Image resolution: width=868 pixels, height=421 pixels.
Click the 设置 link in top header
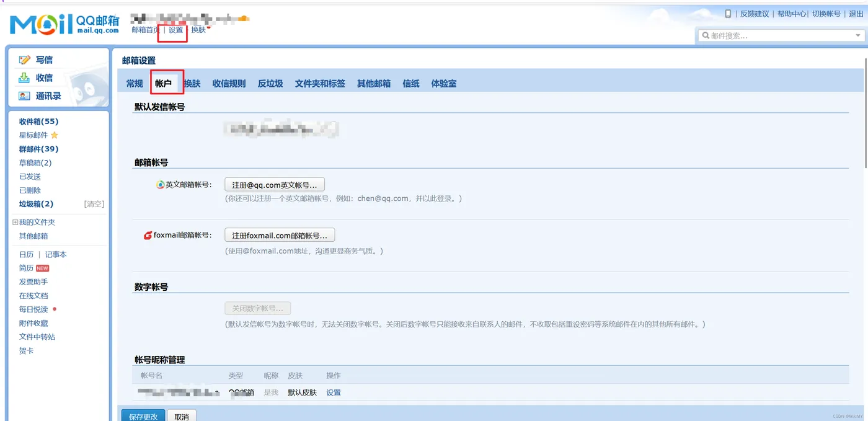click(176, 30)
